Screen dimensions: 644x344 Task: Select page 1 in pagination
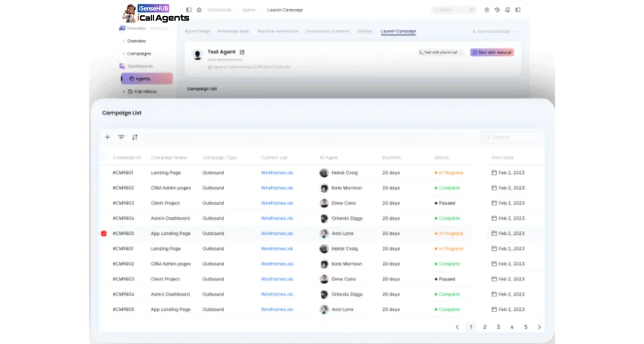tap(471, 327)
